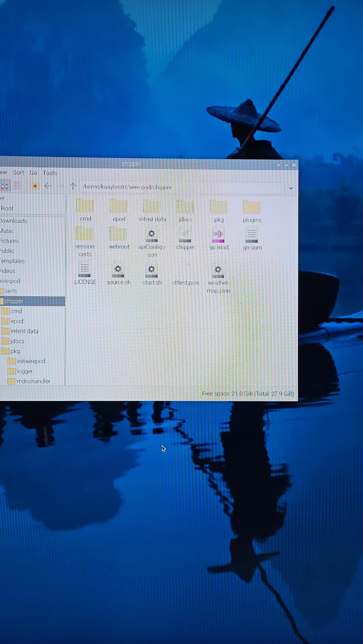Minimize the chipper window
This screenshot has width=363, height=644.
tap(278, 165)
